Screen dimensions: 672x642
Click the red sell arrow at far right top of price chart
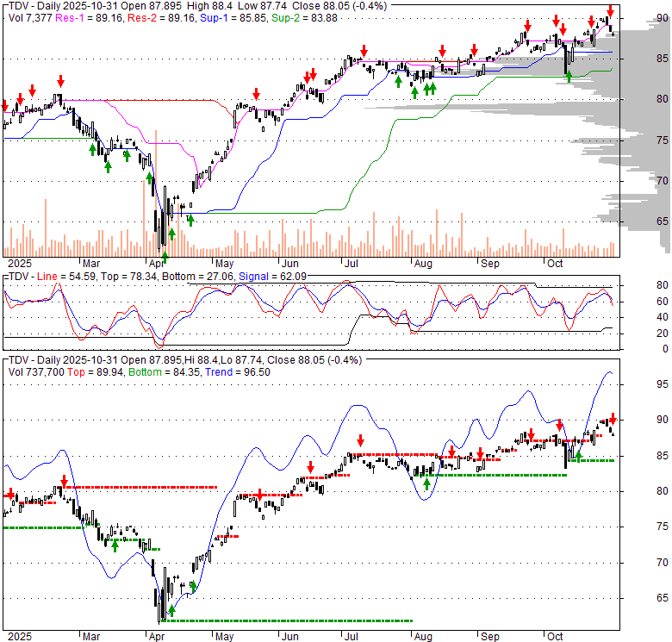click(610, 15)
